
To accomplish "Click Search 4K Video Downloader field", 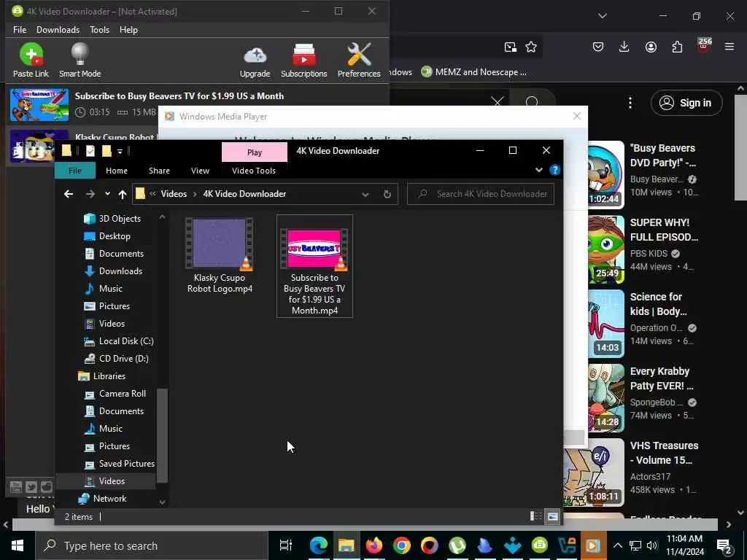I will tap(481, 194).
